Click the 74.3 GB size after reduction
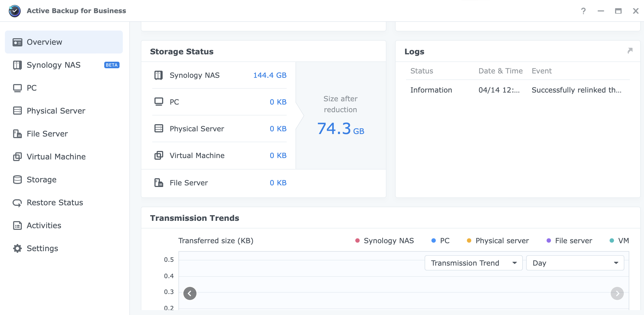This screenshot has width=644, height=315. click(x=341, y=129)
